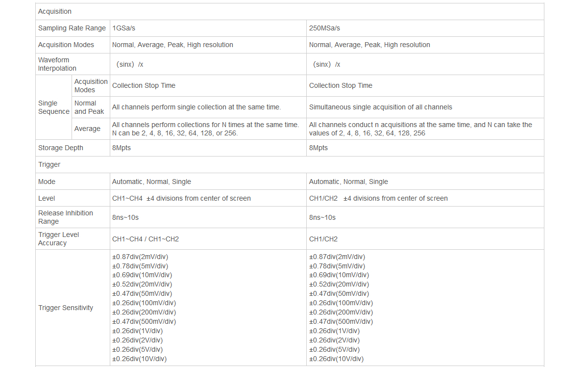Select 'CH1/CH2 ±4 divisions from center' cell
Image resolution: width=588 pixels, height=367 pixels.
click(x=378, y=198)
